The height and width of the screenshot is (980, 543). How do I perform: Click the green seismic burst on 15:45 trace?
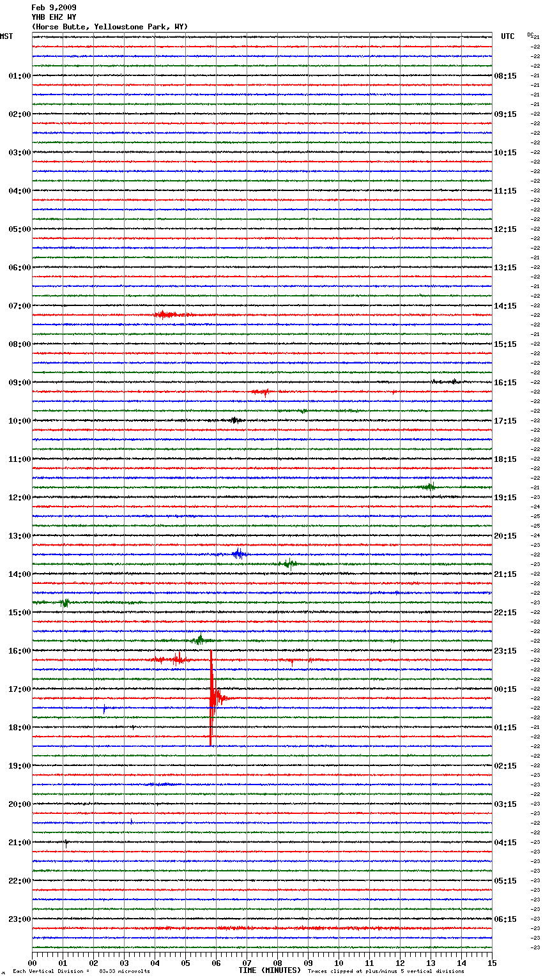200,639
